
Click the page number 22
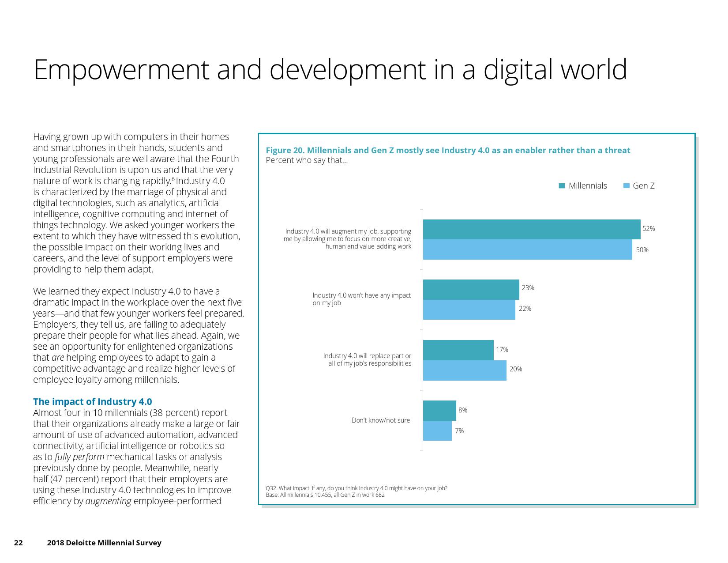tap(18, 543)
